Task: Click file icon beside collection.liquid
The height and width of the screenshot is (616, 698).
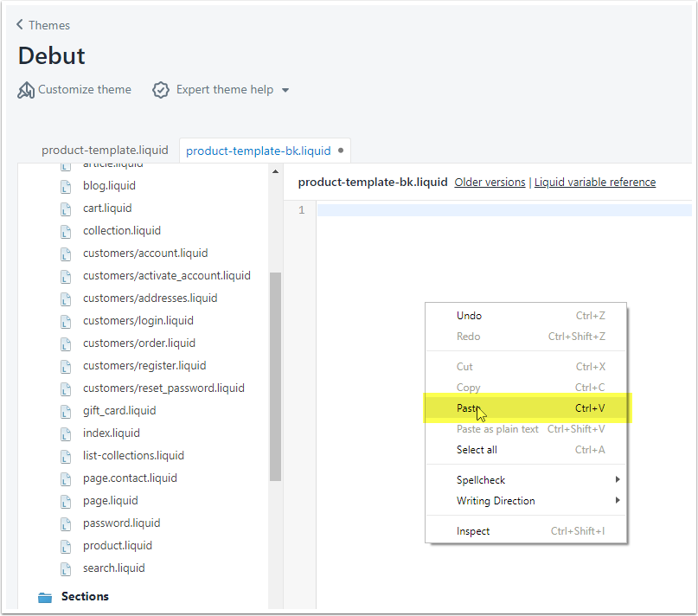Action: 66,231
